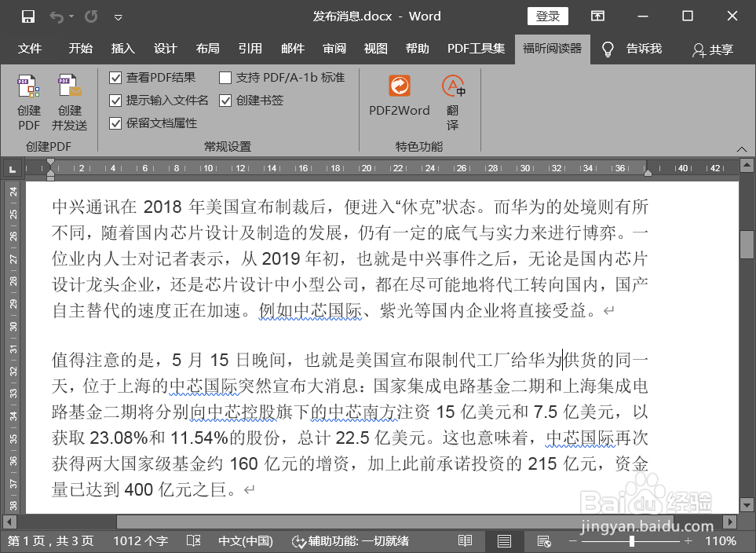Toggle the 查看PDF结果 checkbox
756x553 pixels.
pos(115,77)
